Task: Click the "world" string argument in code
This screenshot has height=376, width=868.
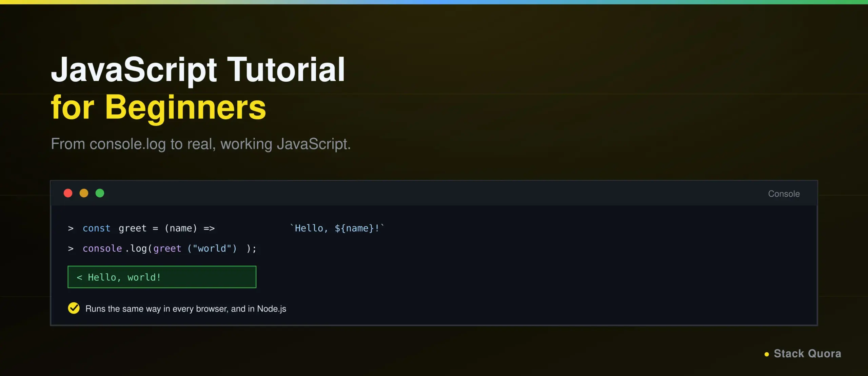Action: [x=212, y=249]
